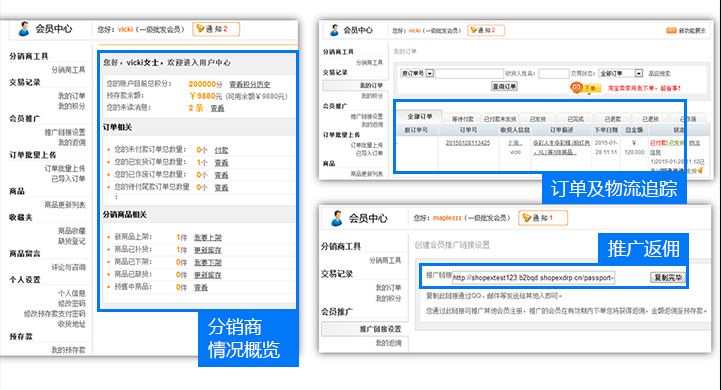Open 通知 2 tag in the distributor overview panel
The height and width of the screenshot is (390, 721).
[216, 29]
